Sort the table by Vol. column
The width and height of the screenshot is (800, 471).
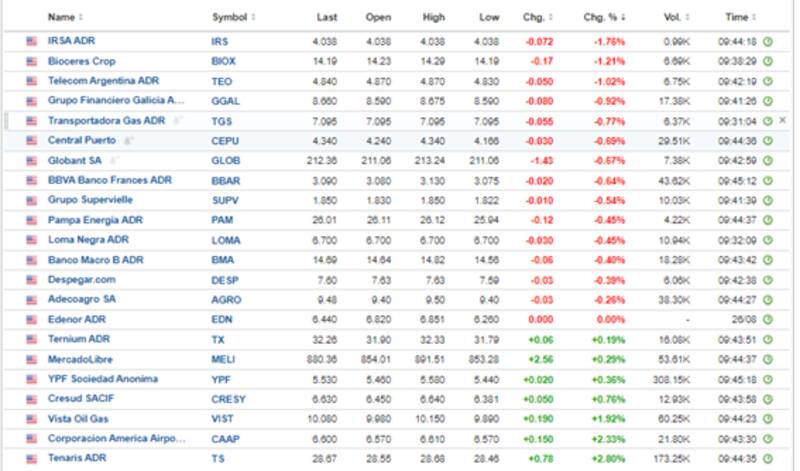tap(674, 17)
